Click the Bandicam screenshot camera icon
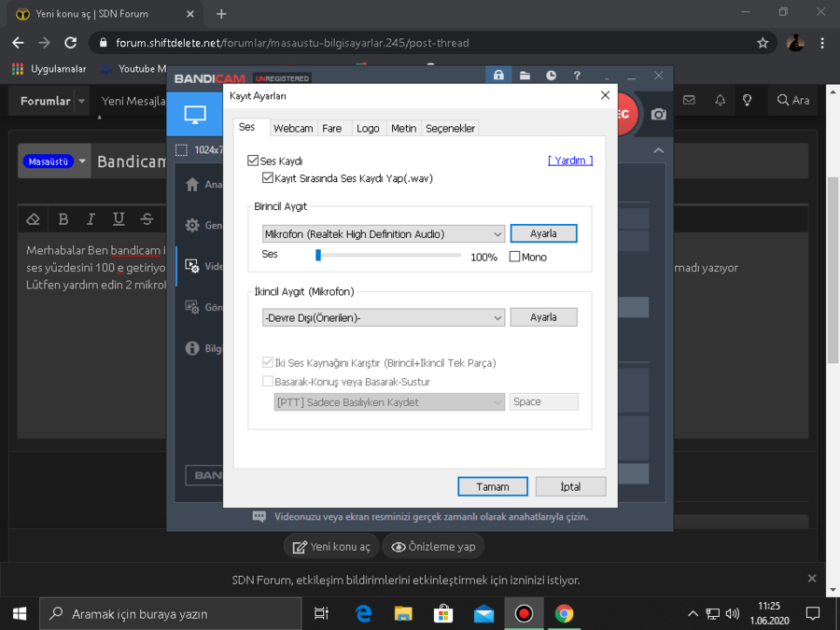Screen dimensions: 840x630 tap(658, 114)
